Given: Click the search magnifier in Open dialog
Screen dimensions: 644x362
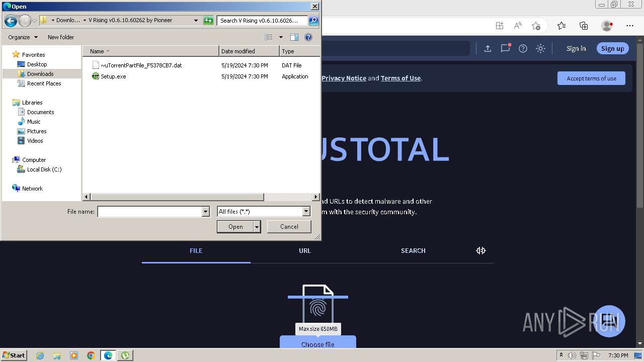Looking at the screenshot, I should pyautogui.click(x=313, y=21).
